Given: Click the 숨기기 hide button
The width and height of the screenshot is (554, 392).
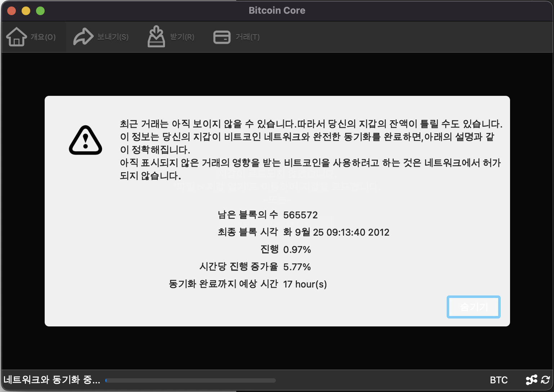Looking at the screenshot, I should click(474, 307).
